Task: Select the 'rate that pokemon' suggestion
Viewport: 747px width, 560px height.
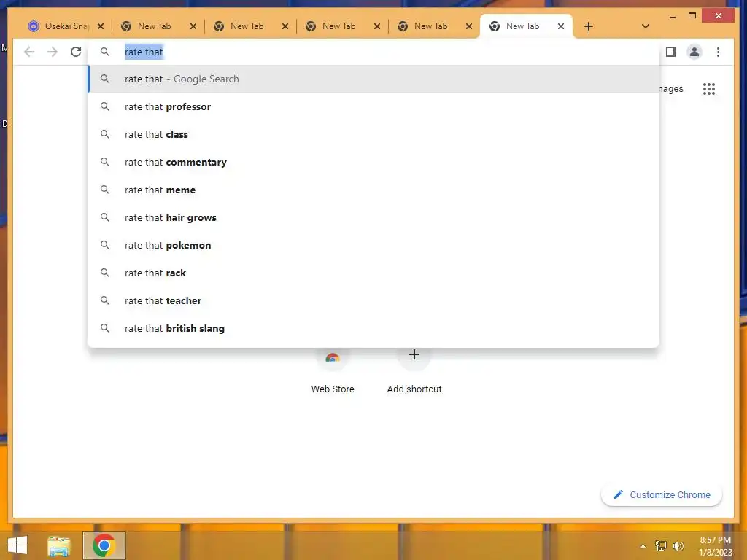Action: click(373, 245)
